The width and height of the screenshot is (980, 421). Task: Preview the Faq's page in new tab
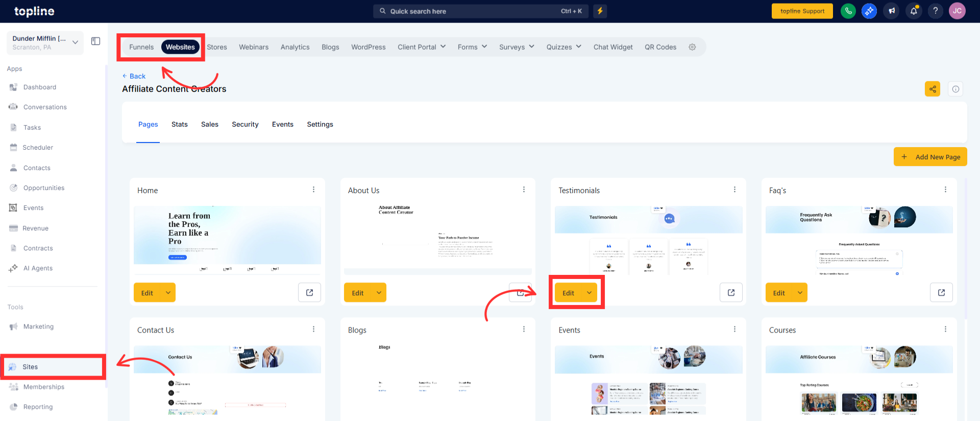(x=941, y=293)
